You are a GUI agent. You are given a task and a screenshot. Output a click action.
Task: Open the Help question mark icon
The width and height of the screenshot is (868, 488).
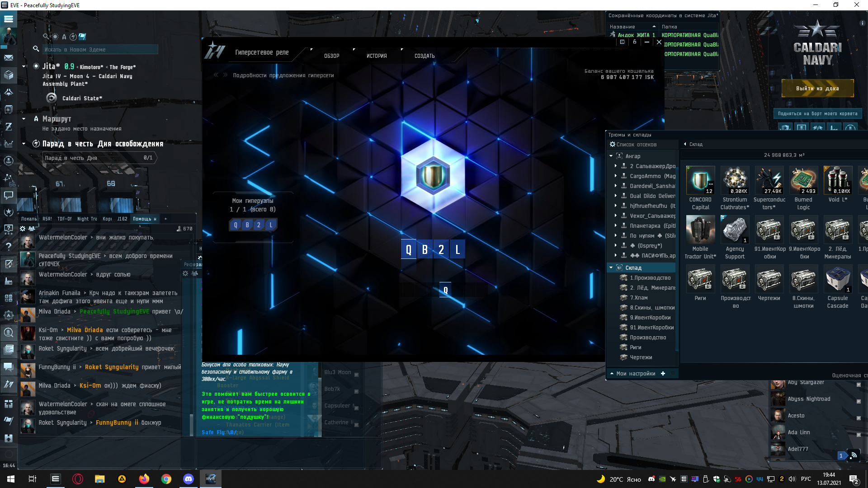pyautogui.click(x=8, y=246)
